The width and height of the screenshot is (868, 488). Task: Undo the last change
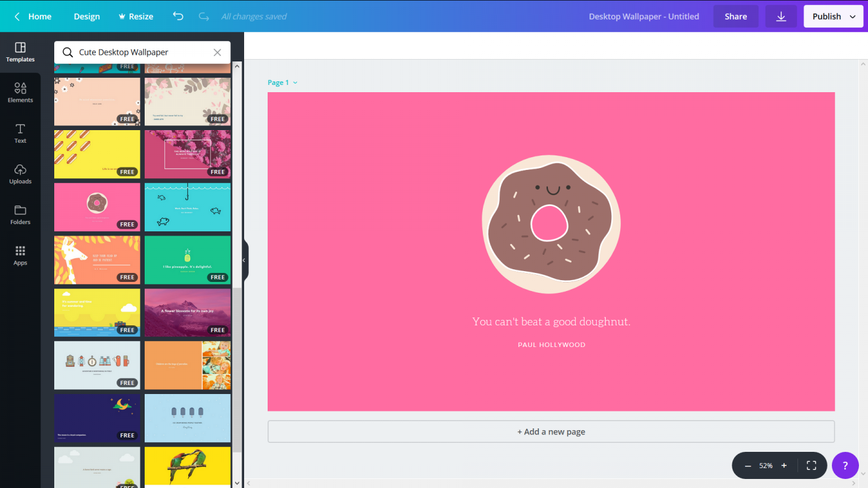pos(177,16)
